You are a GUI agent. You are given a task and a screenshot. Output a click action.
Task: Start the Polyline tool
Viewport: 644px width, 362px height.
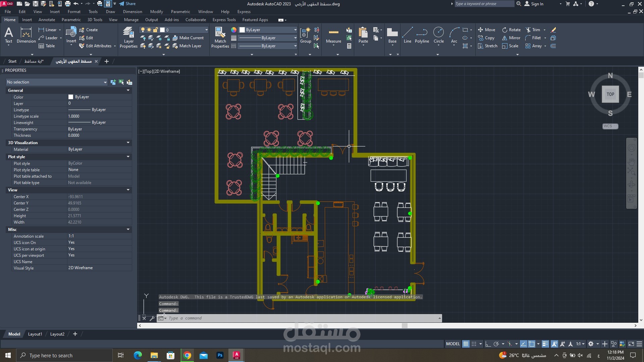[x=422, y=36]
